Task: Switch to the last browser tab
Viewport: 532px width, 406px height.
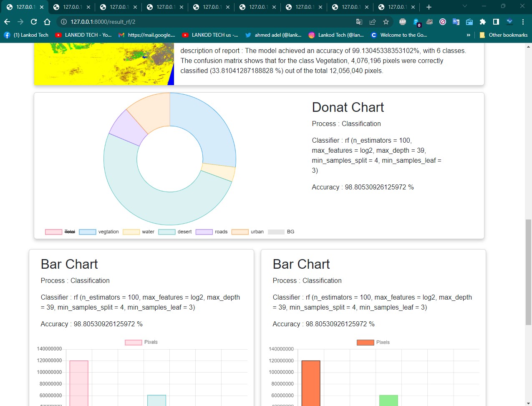Action: [x=397, y=7]
